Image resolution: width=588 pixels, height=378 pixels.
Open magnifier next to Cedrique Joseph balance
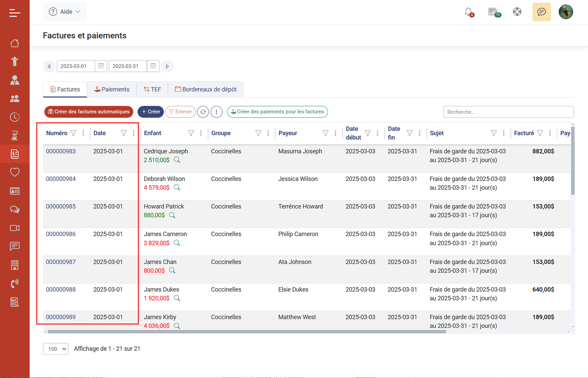coord(177,160)
